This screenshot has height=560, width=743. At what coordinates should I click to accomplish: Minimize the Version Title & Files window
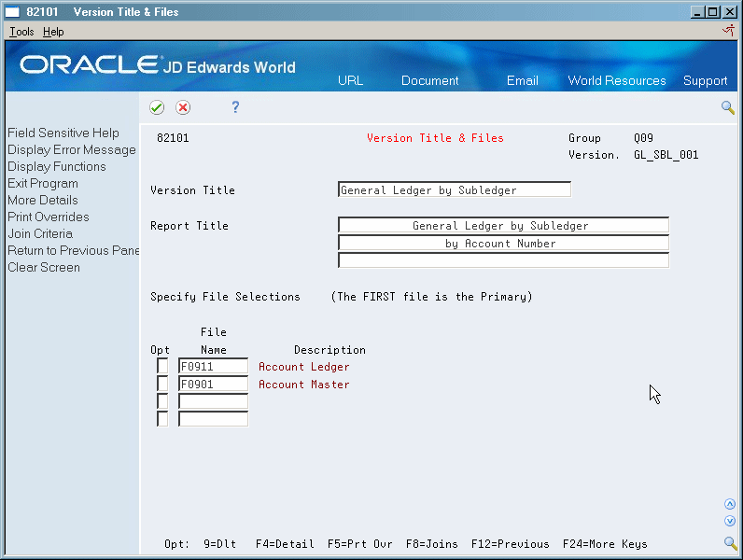(x=696, y=12)
